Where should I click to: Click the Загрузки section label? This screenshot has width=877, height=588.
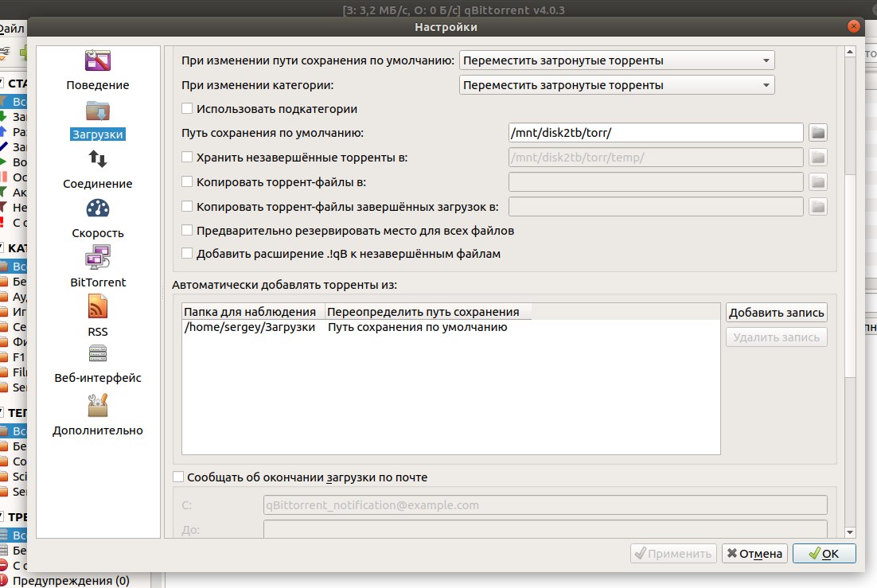coord(97,134)
